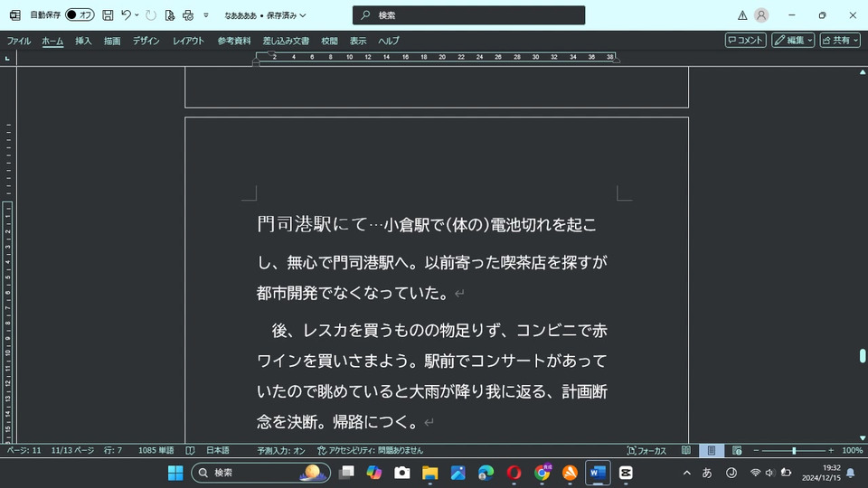Click the proofing book icon in status bar

191,450
